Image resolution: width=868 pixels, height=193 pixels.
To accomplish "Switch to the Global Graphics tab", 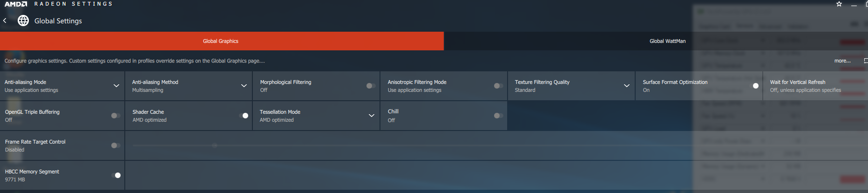I will (222, 41).
